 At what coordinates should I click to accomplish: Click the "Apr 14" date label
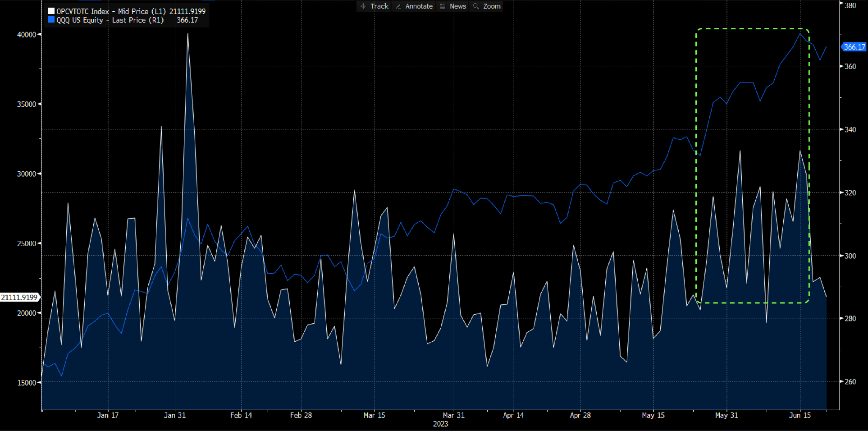514,415
